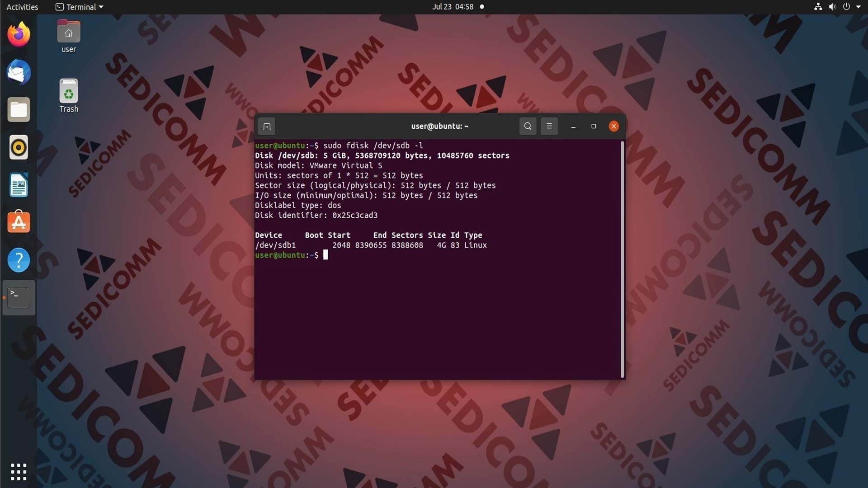868x488 pixels.
Task: Minimize the terminal window
Action: 573,127
